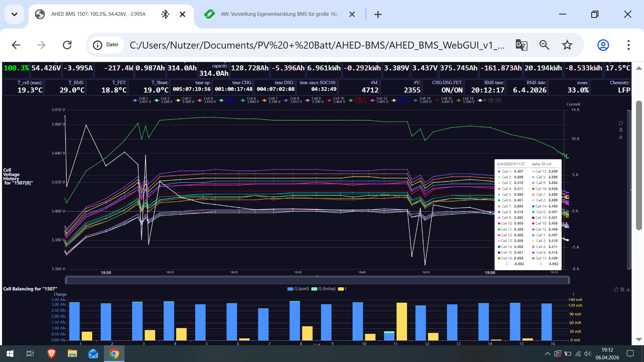Save voltage history chart as image
The height and width of the screenshot is (362, 644).
tap(621, 137)
